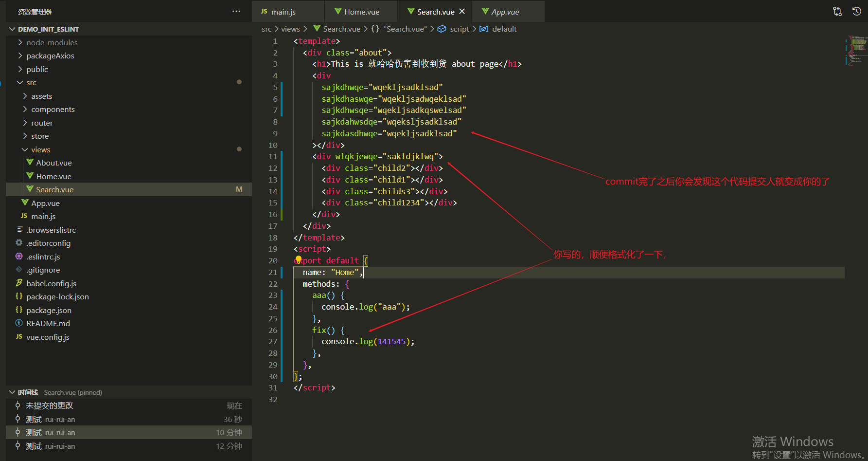868x461 pixels.
Task: Click the info icon beside README.md
Action: pos(19,323)
